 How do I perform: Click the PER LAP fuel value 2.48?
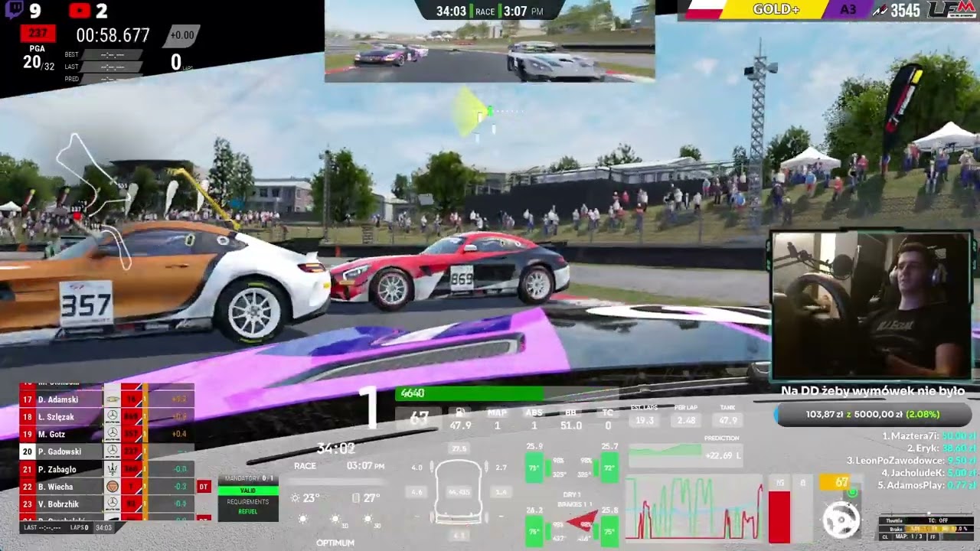(686, 420)
